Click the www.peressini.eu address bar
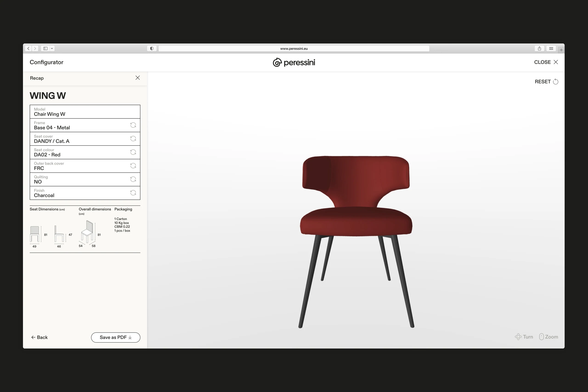 coord(294,48)
